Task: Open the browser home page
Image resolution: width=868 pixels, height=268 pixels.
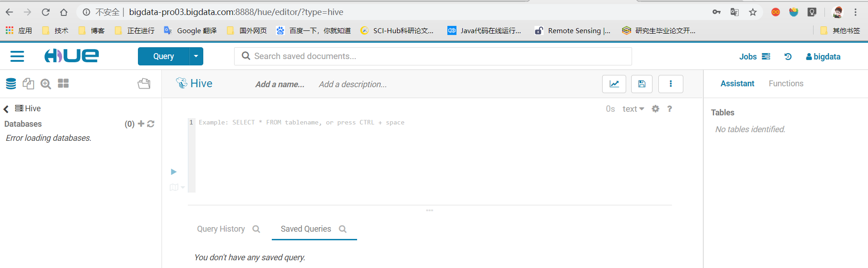Action: pyautogui.click(x=64, y=12)
